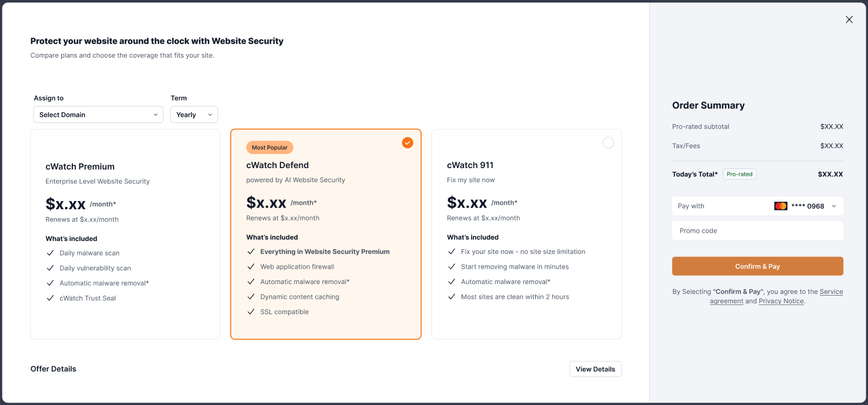Open the Privacy Notice link
Screen dimensions: 868x405
click(781, 301)
